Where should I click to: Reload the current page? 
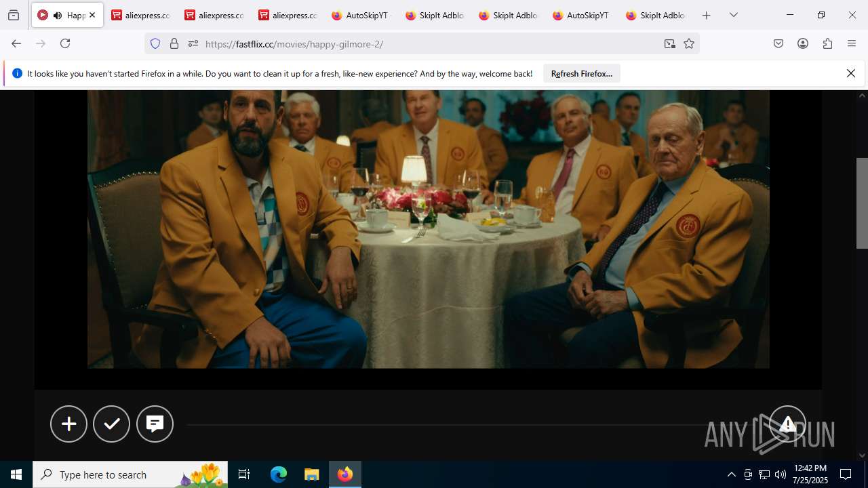tap(65, 43)
